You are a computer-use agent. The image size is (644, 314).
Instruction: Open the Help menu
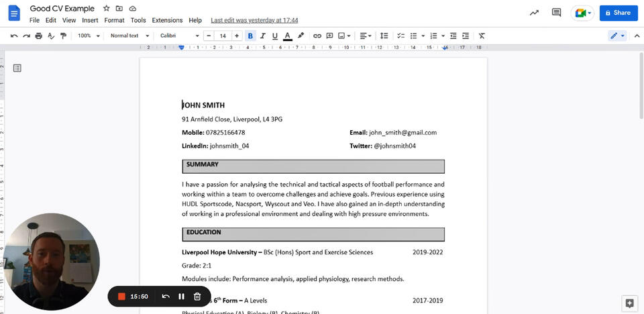(195, 20)
